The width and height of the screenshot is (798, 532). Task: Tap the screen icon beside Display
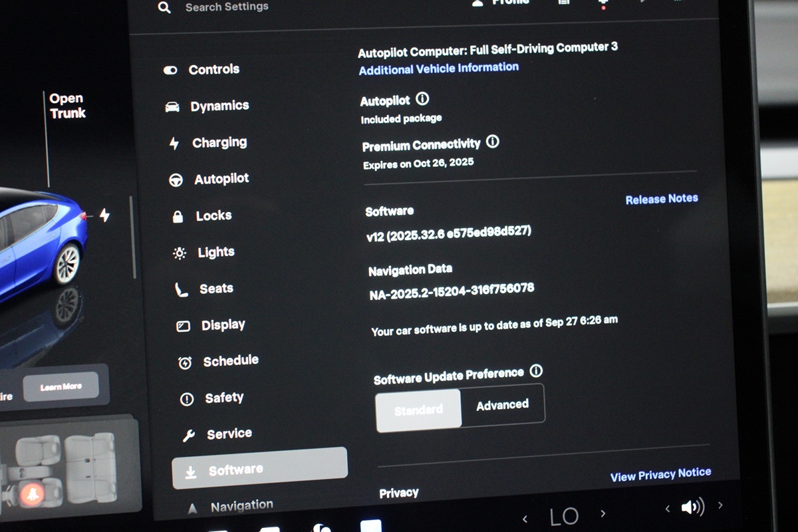click(184, 326)
